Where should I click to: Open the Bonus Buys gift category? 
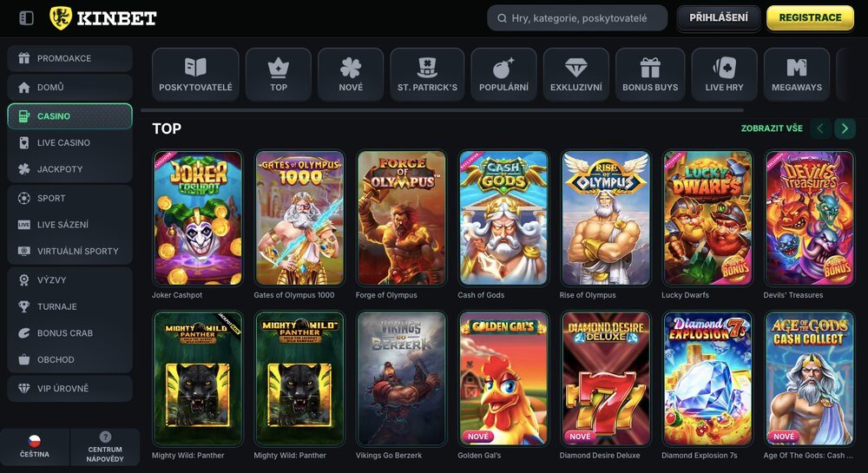click(650, 74)
